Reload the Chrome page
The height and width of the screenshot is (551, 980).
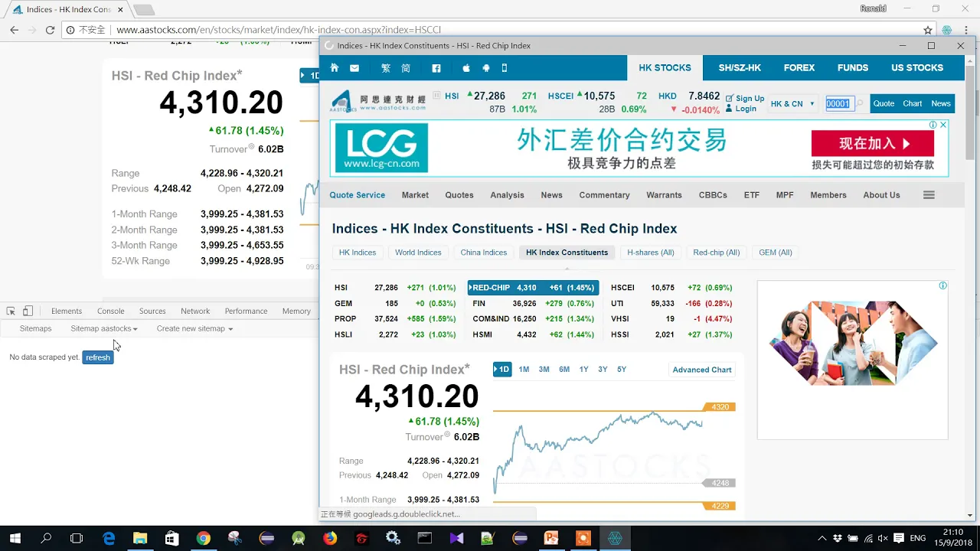50,30
